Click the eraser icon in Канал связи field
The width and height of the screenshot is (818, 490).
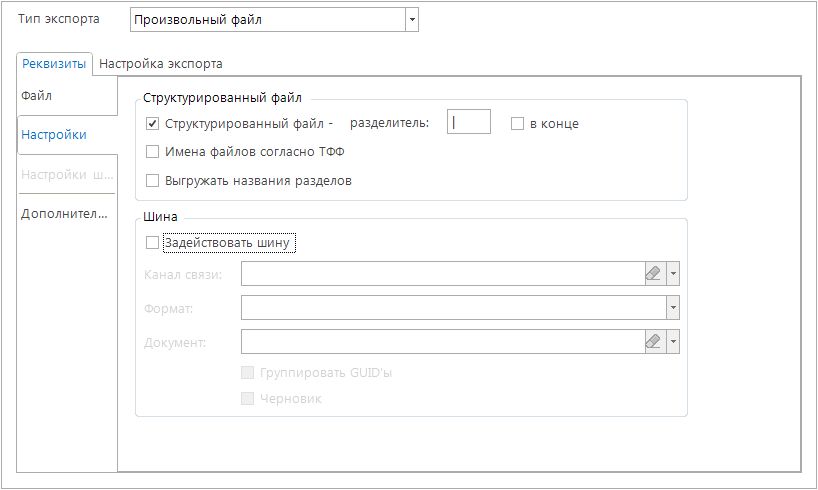[x=652, y=274]
